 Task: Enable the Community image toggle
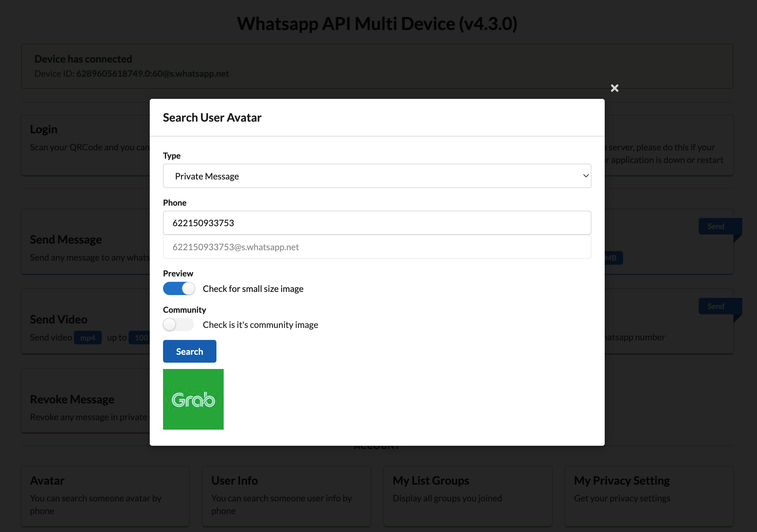pos(179,325)
